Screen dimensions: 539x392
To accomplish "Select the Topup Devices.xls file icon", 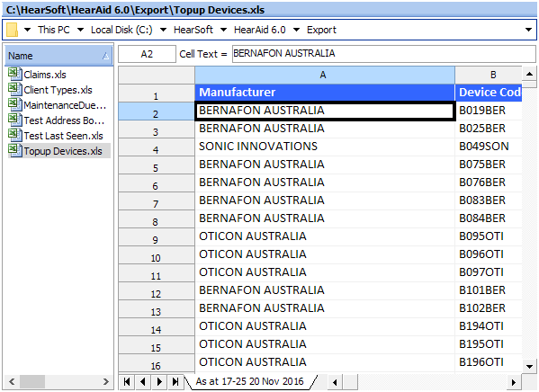I will click(14, 150).
